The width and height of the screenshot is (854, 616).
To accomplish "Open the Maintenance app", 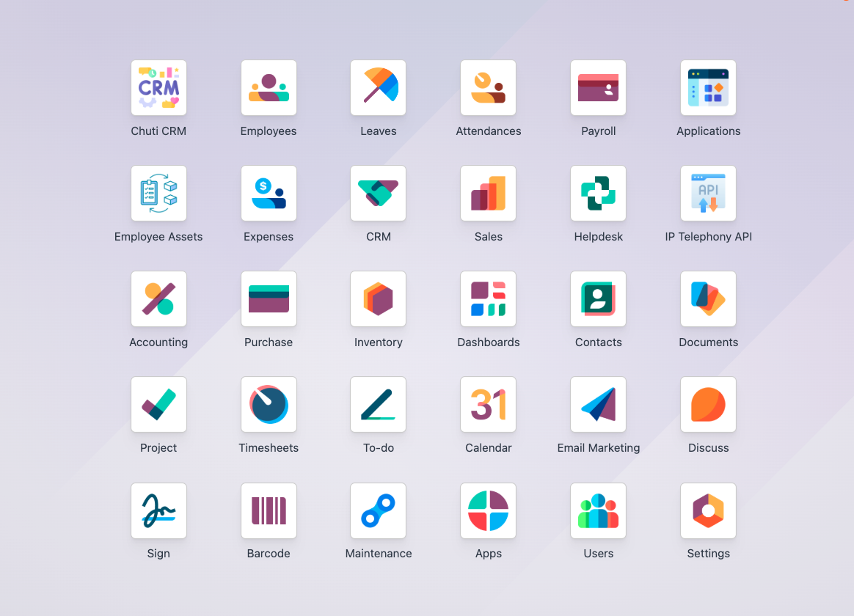I will [x=378, y=510].
